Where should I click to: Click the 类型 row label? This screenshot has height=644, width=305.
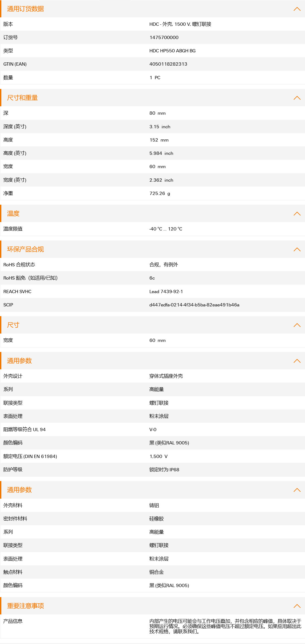[x=8, y=51]
